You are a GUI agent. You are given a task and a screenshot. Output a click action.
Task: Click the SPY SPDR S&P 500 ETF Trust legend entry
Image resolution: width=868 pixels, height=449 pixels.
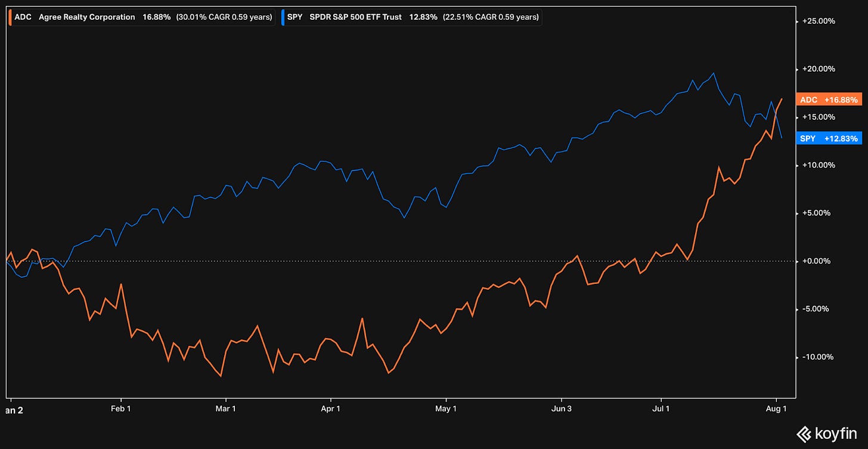pos(412,17)
